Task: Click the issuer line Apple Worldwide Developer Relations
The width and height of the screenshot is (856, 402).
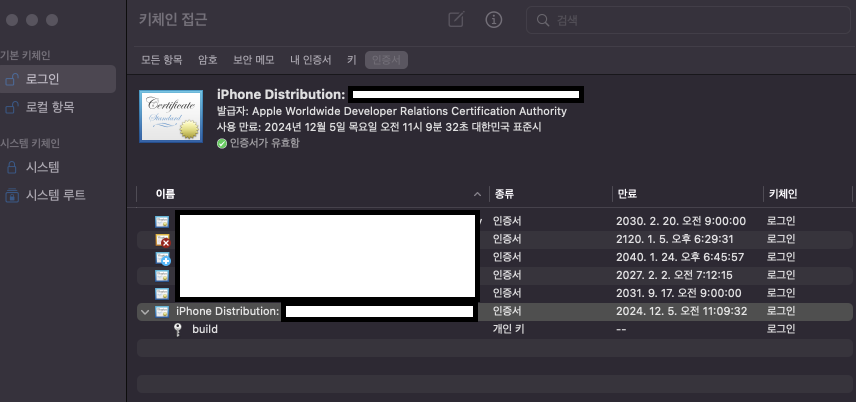Action: (x=391, y=111)
